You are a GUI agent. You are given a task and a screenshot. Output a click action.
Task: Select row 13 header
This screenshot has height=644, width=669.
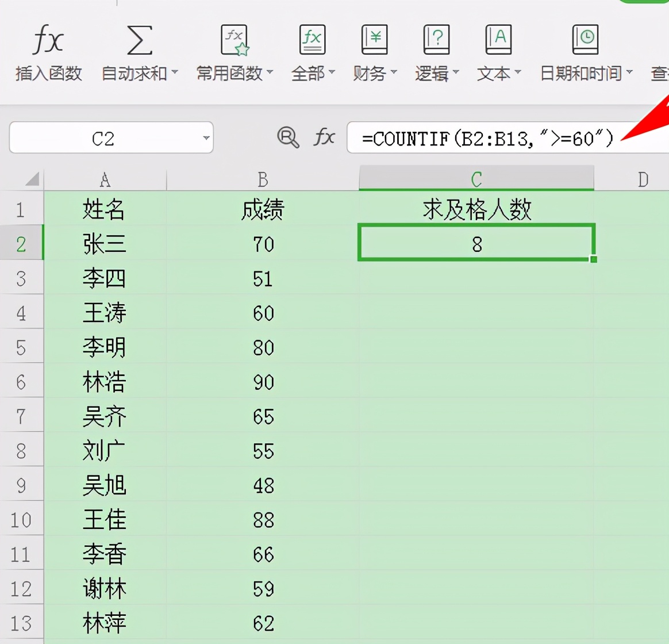pos(21,623)
